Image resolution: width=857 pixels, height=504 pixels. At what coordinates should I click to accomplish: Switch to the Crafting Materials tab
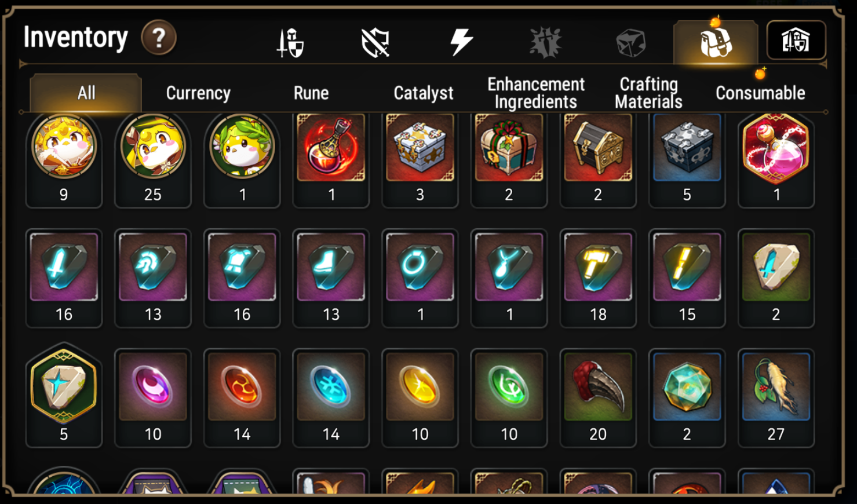[648, 93]
